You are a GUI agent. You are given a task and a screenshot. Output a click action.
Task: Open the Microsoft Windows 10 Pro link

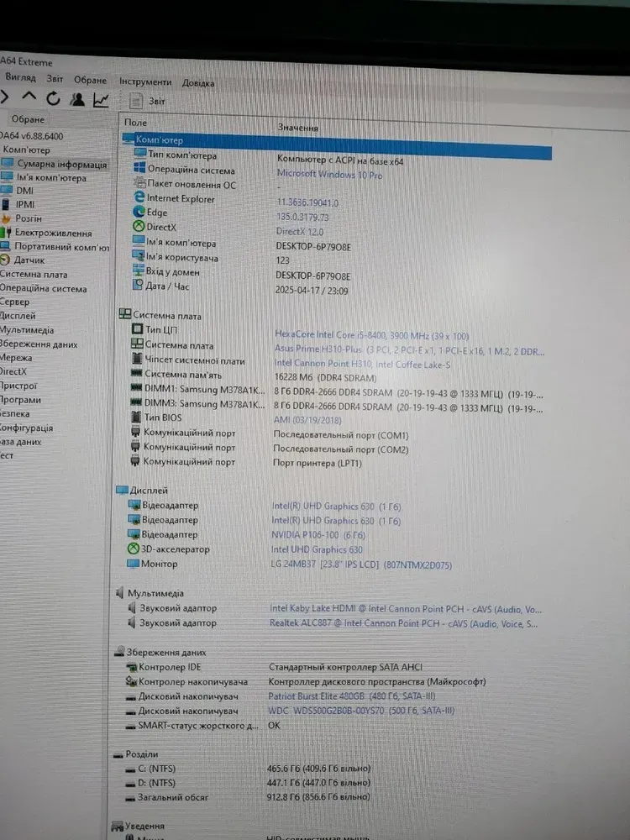[329, 175]
